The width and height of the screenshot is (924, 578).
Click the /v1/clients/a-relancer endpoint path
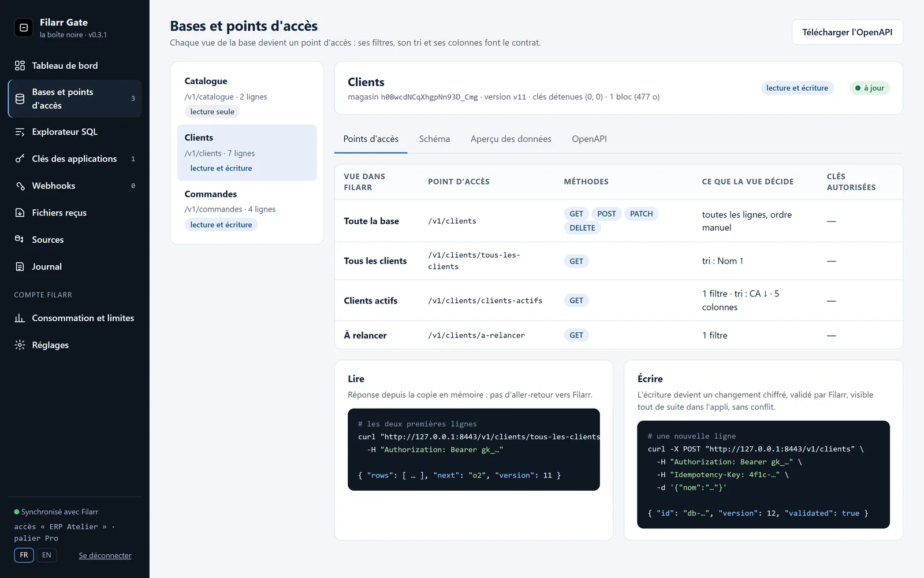(476, 335)
